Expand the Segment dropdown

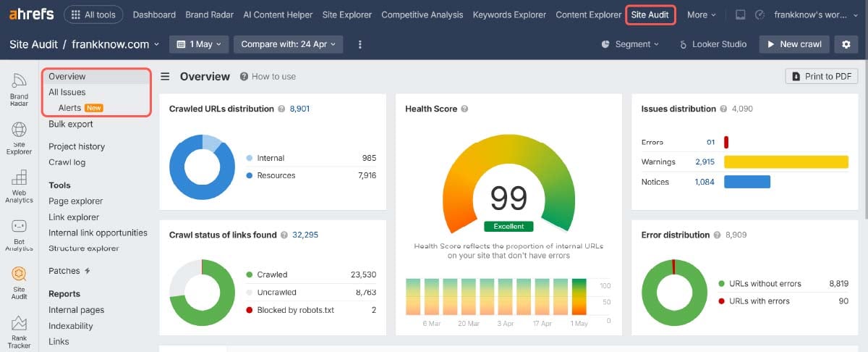[630, 44]
